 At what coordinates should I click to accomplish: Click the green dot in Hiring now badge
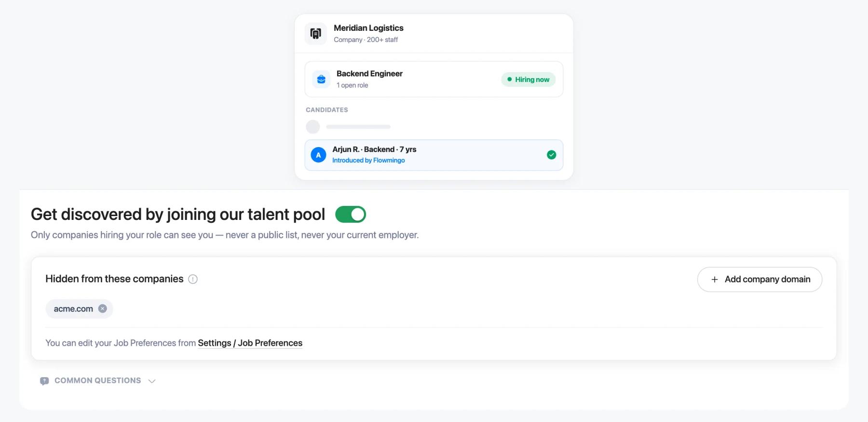(509, 79)
